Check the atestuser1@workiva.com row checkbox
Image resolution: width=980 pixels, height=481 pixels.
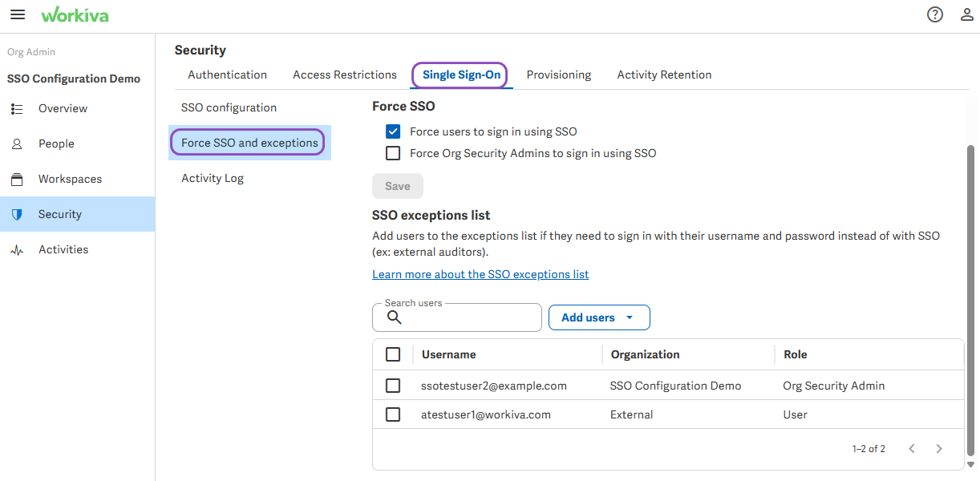393,414
